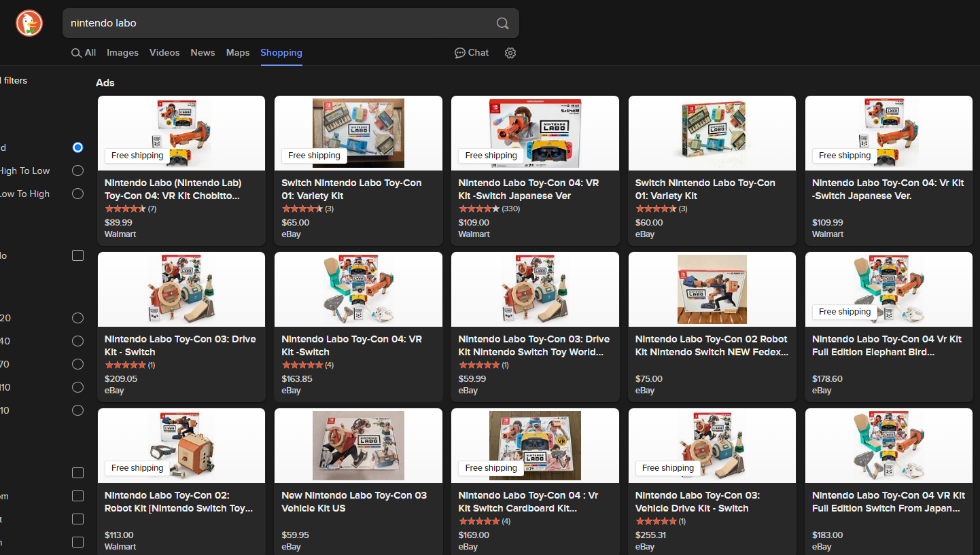Open 'Nintendo Labo (Nintendo Lab) Toy-Con 04: VR Kit Chobitto' listing
Screen dimensions: 980x555
(x=181, y=171)
